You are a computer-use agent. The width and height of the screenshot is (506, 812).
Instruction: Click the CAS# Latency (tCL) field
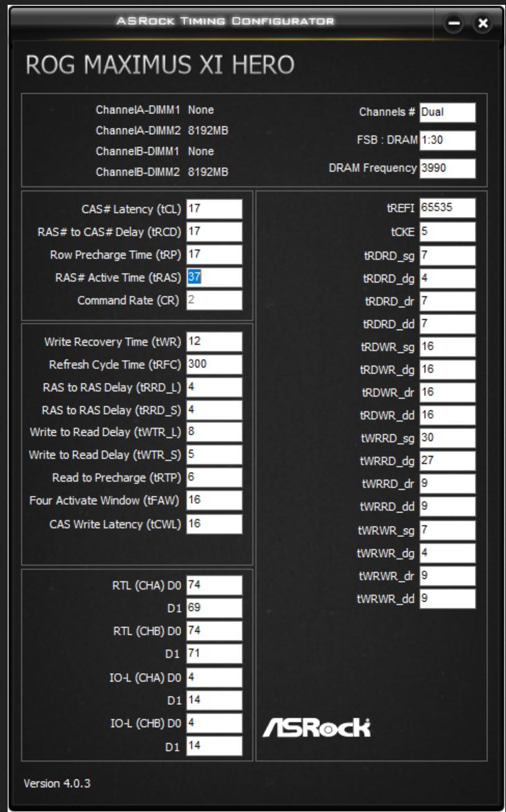(214, 209)
